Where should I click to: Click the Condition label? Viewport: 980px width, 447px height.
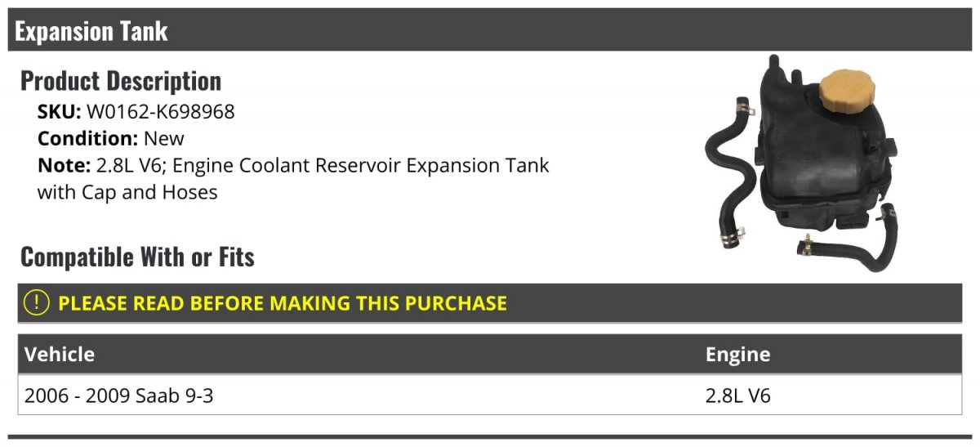88,139
